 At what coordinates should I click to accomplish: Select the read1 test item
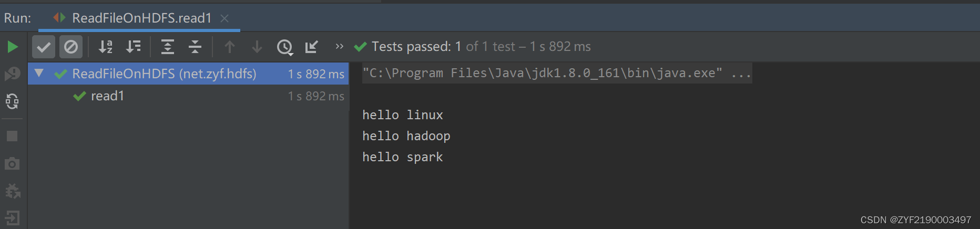(x=107, y=96)
